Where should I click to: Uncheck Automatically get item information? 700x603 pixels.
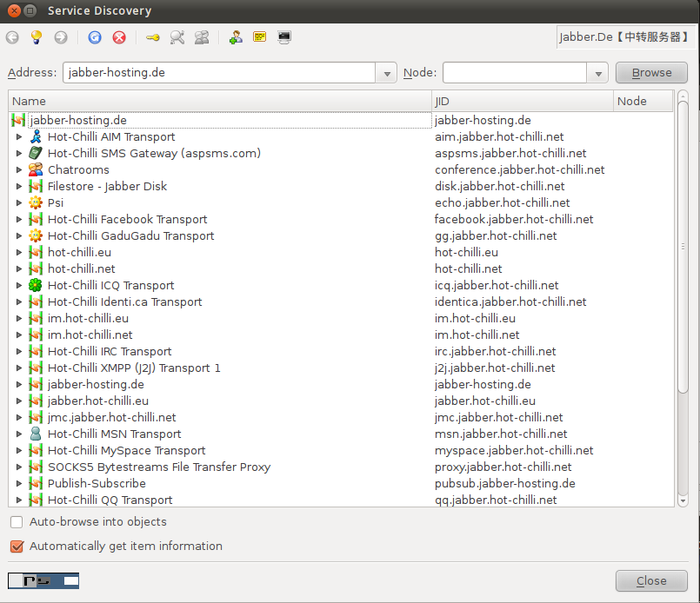click(17, 547)
